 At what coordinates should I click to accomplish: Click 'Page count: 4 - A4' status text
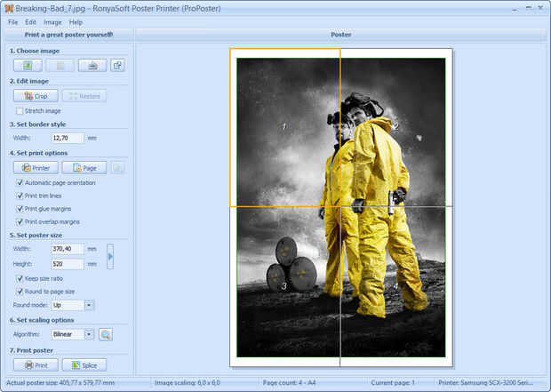289,383
